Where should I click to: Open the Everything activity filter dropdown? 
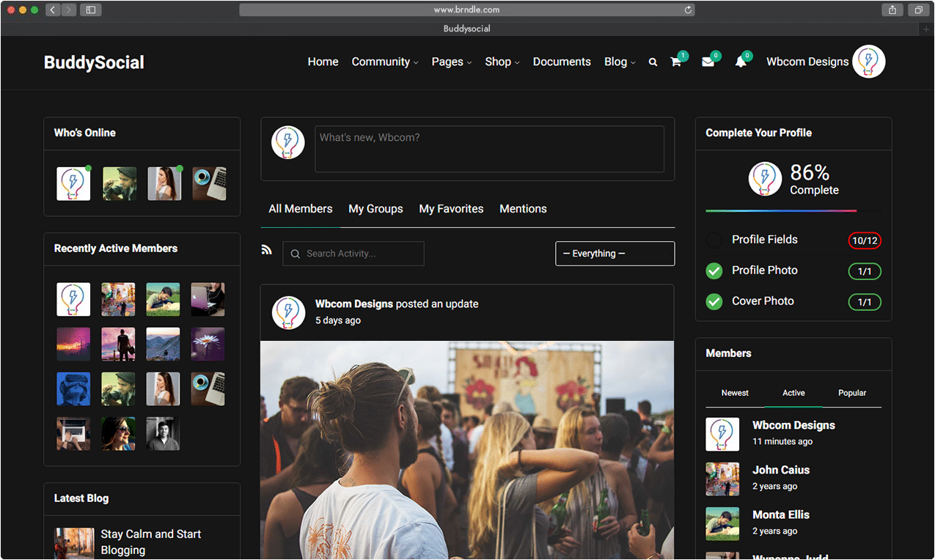pos(615,254)
